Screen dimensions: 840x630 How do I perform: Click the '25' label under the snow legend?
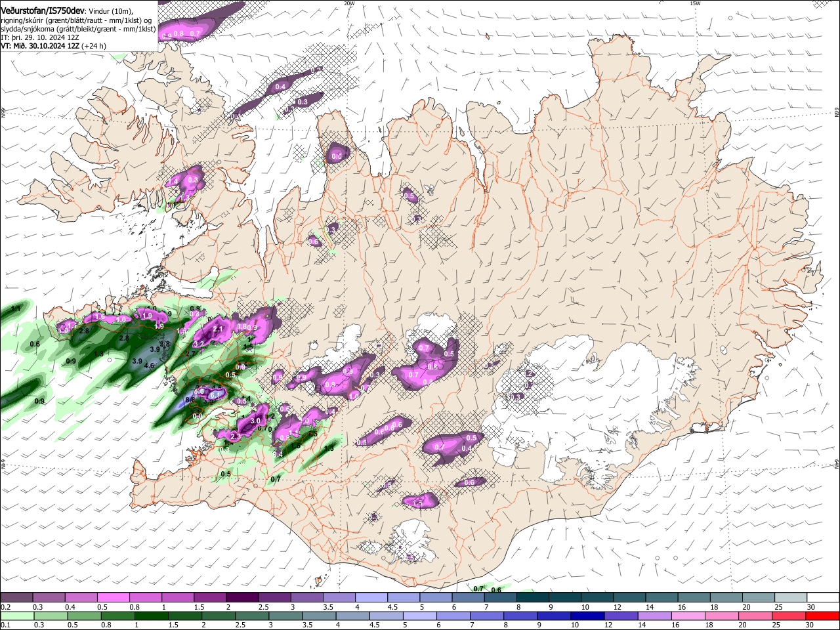[x=778, y=607]
